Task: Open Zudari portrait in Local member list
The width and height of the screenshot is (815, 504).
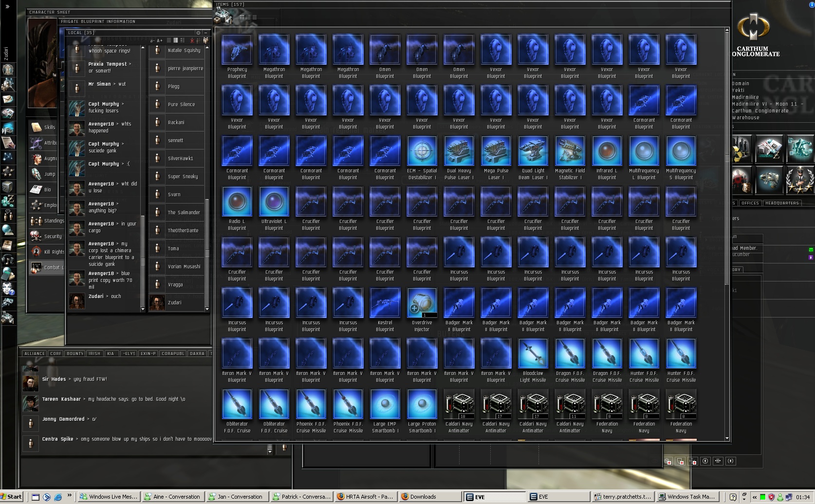Action: tap(157, 302)
